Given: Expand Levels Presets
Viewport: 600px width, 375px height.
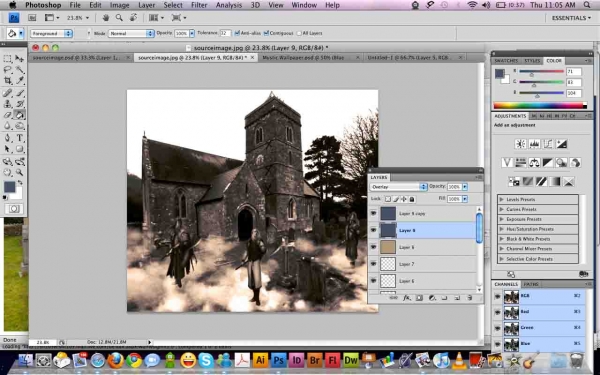Looking at the screenshot, I should 501,199.
